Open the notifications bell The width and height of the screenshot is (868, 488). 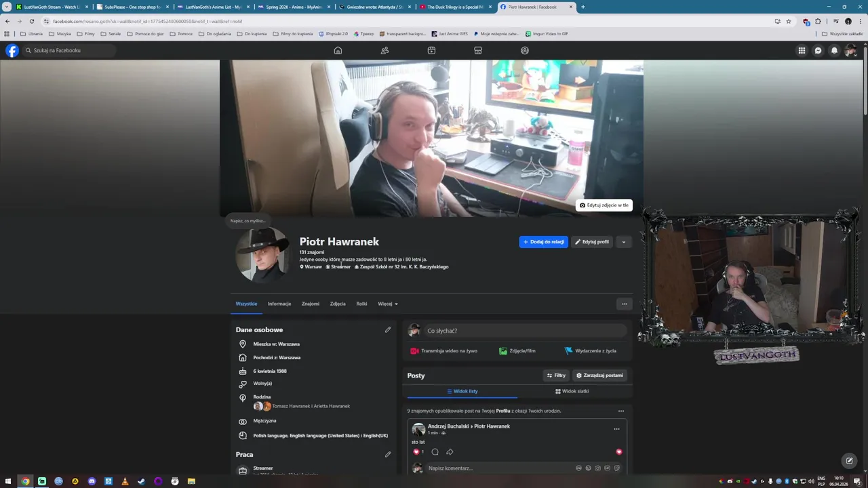click(834, 50)
